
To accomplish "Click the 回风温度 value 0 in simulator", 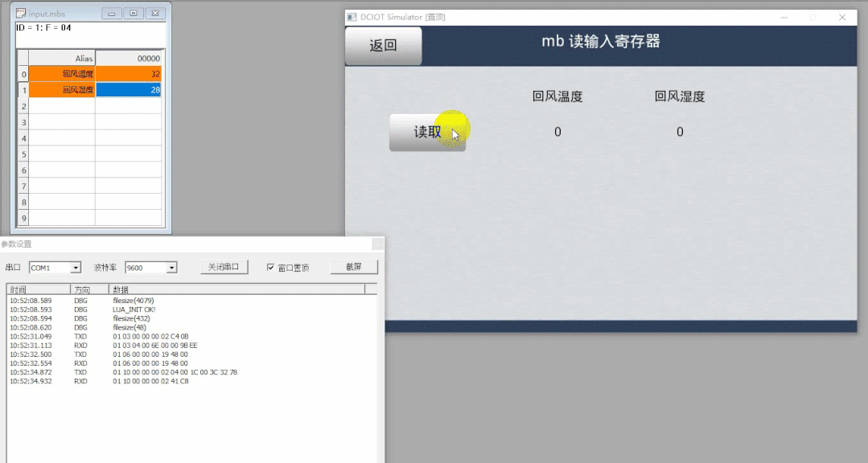I will (557, 132).
